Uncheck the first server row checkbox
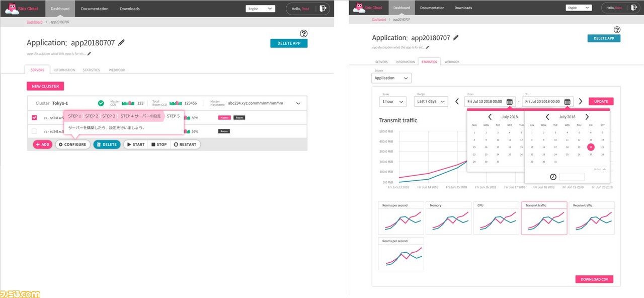Image resolution: width=644 pixels, height=298 pixels. [x=34, y=117]
